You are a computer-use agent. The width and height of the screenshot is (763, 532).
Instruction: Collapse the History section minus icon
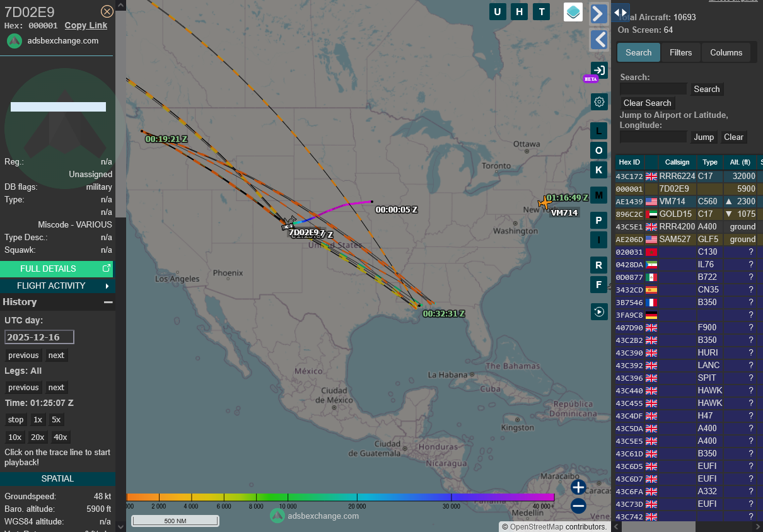(x=108, y=302)
